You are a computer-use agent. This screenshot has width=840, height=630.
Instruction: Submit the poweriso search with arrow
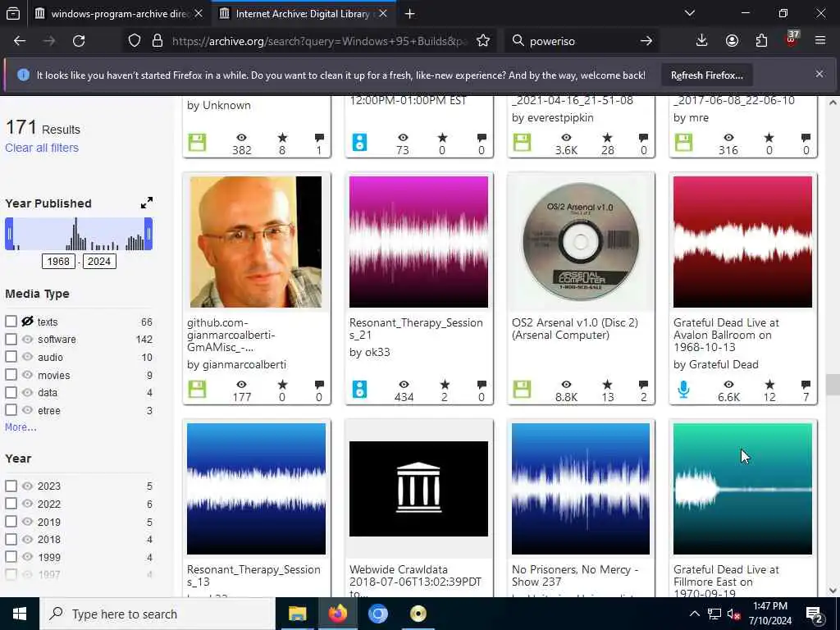(x=646, y=41)
